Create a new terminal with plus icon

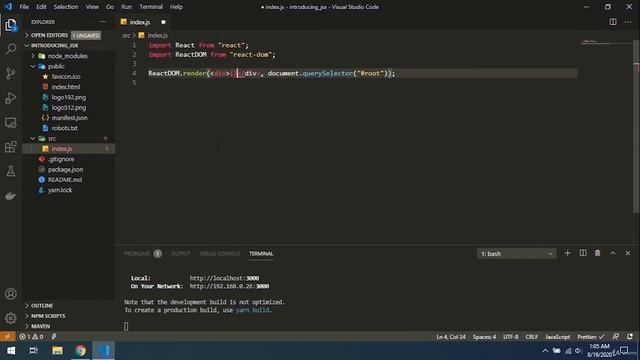click(x=567, y=253)
